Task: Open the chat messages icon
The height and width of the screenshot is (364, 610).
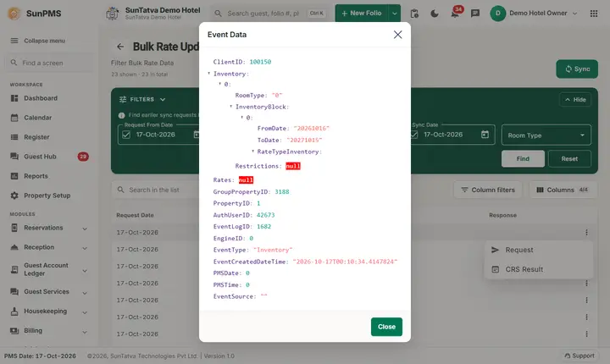Action: [x=475, y=14]
